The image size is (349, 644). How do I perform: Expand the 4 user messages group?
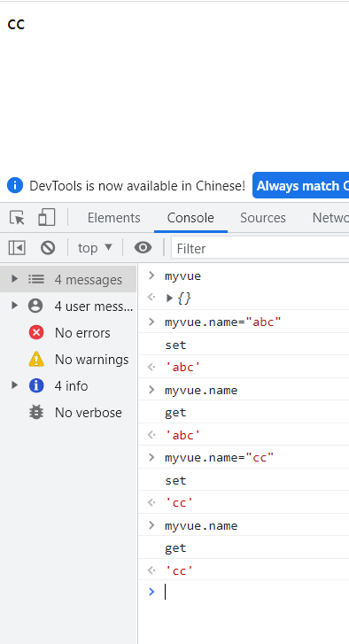[x=14, y=306]
